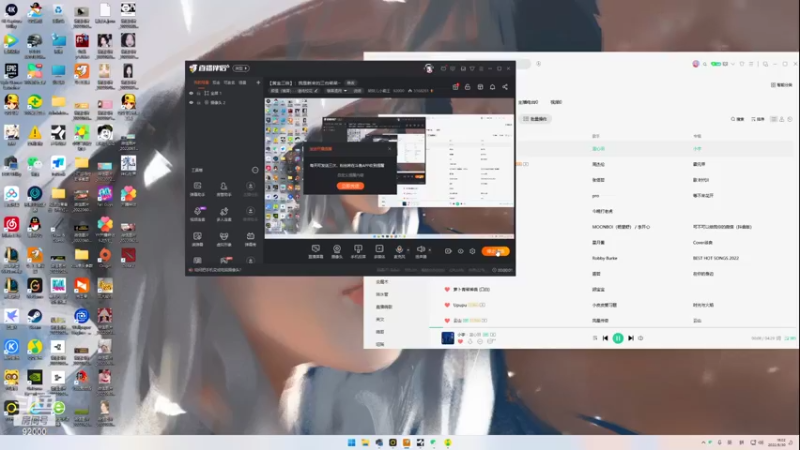This screenshot has width=800, height=450.
Task: Click orange start streaming button
Action: [x=495, y=251]
